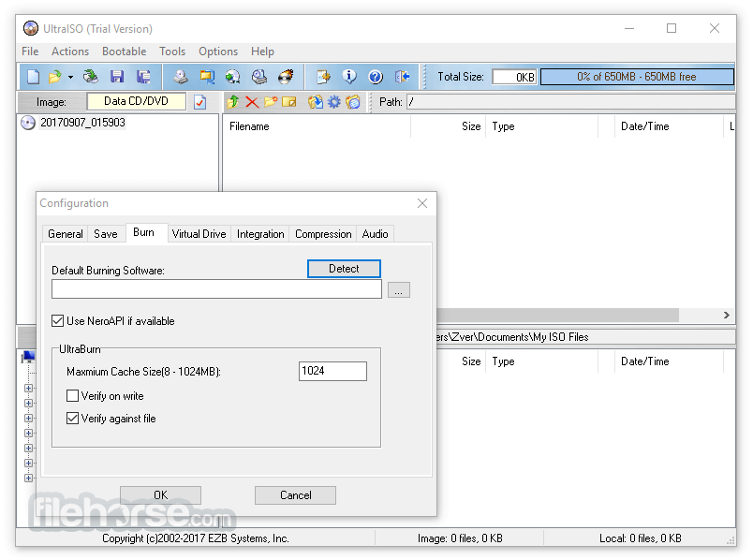The image size is (753, 560).
Task: Click the Maximum Cache Size field showing 1024
Action: (x=332, y=371)
